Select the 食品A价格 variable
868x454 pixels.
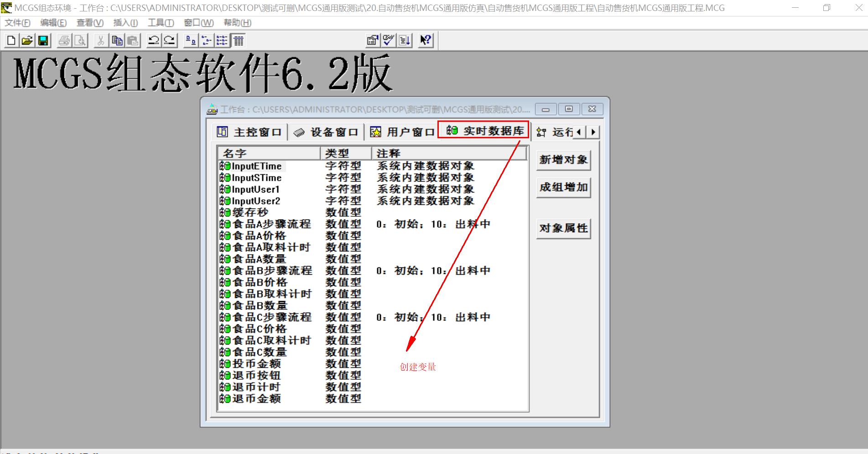point(254,236)
